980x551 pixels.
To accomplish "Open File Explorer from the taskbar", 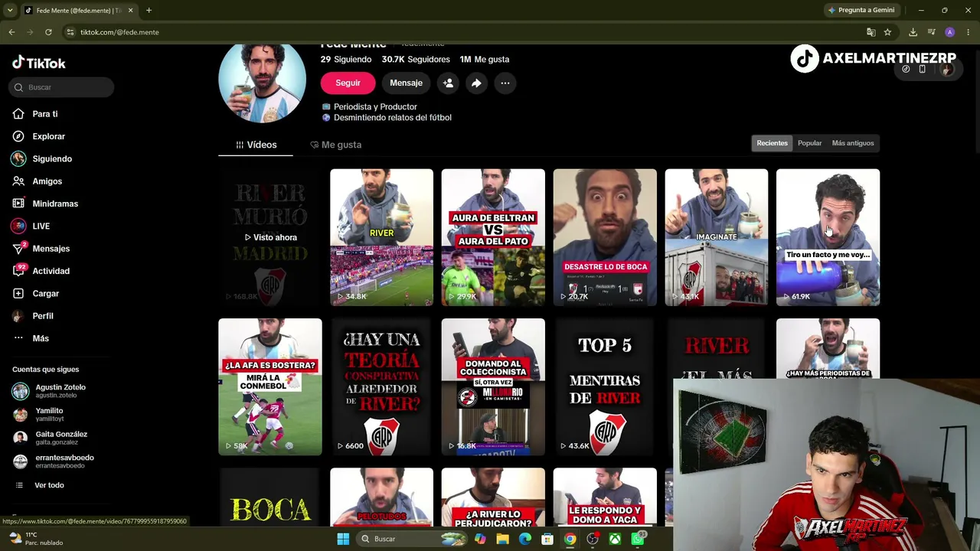I will (x=502, y=539).
